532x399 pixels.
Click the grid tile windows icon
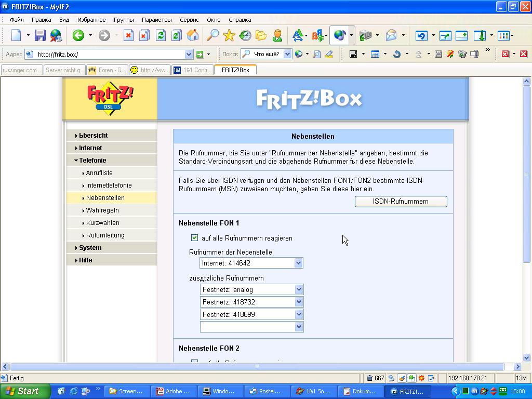click(503, 36)
